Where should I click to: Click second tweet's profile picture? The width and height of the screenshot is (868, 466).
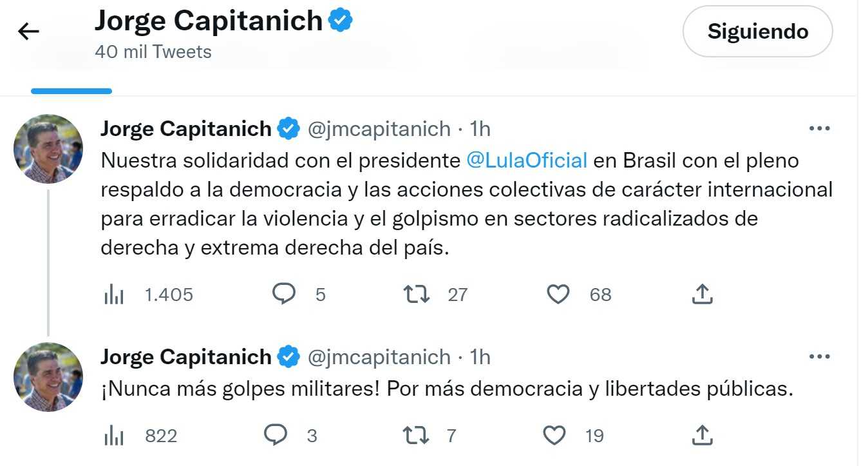pos(48,377)
